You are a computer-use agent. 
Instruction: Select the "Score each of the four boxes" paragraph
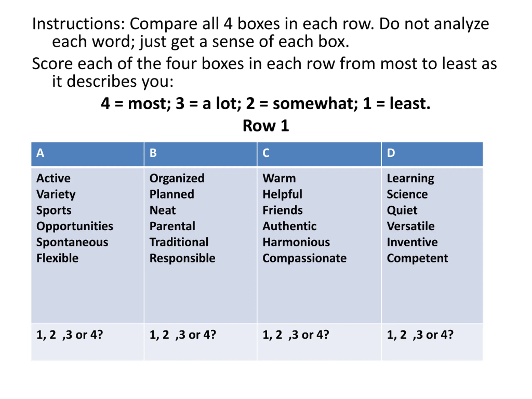coord(264,72)
